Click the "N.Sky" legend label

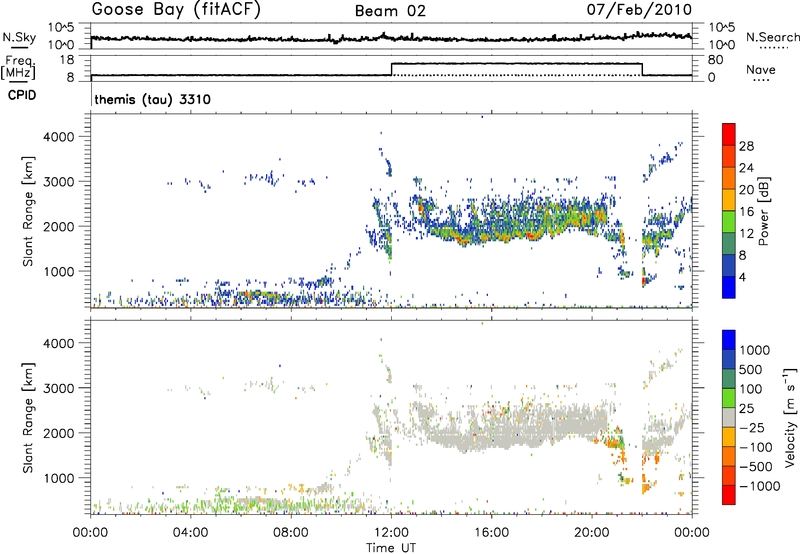(19, 37)
